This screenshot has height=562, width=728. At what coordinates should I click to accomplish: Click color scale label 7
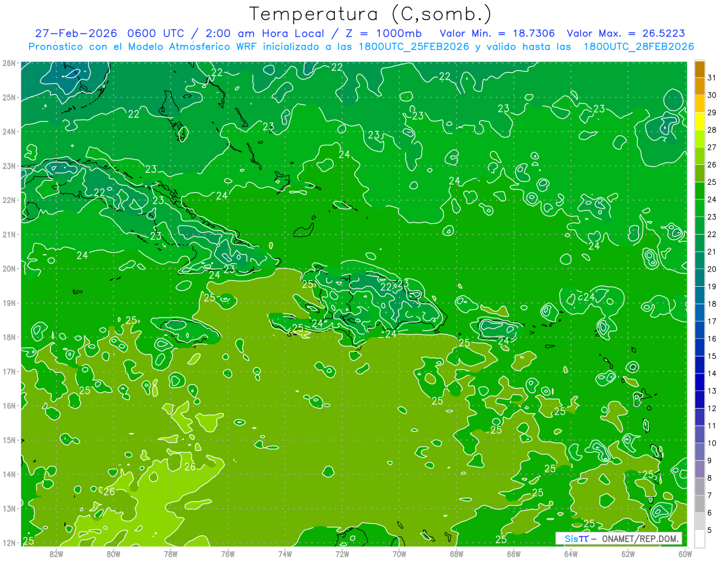point(711,495)
